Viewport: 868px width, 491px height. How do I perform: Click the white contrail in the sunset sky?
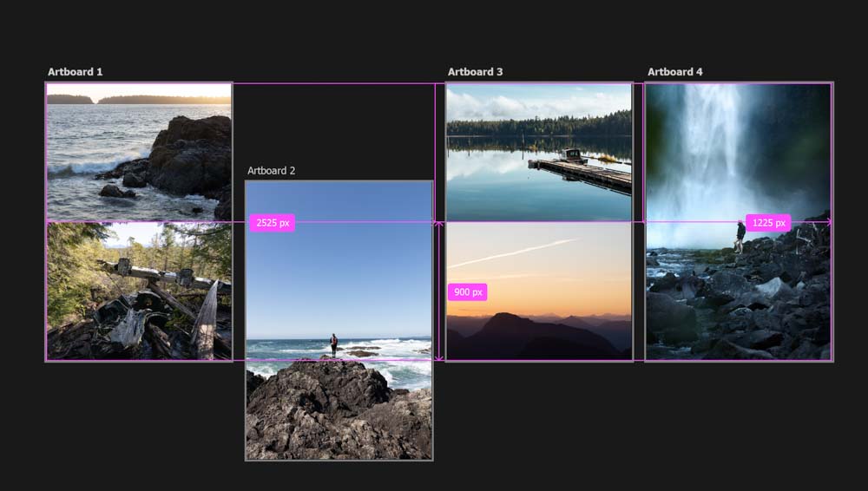coord(512,252)
